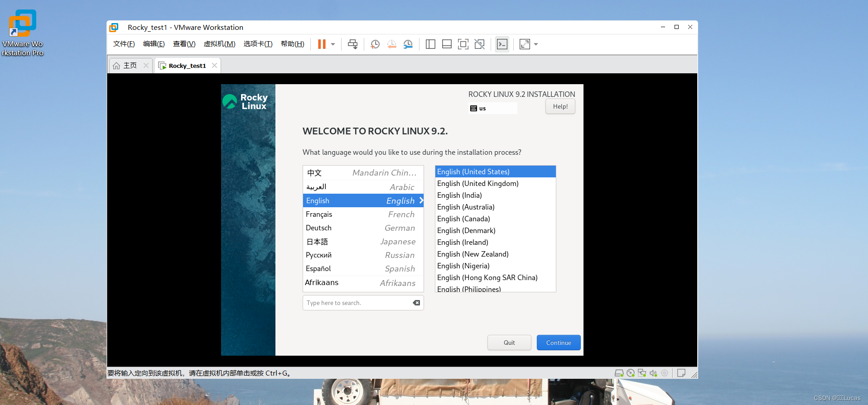This screenshot has width=868, height=405.
Task: Select Français French language
Action: [x=363, y=214]
